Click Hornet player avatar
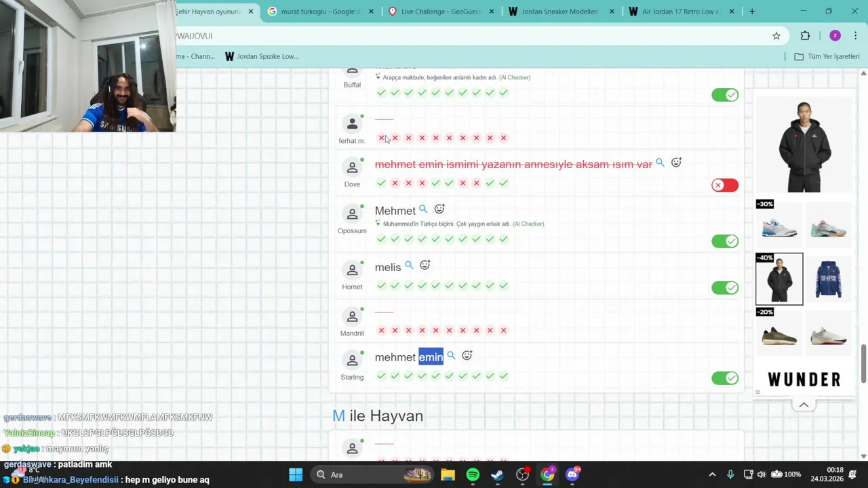The height and width of the screenshot is (488, 868). pos(352,270)
